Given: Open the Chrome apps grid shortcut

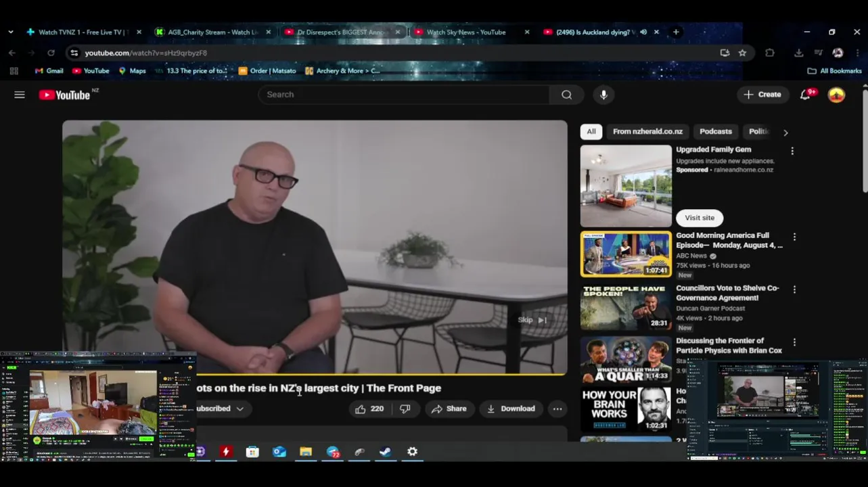Looking at the screenshot, I should click(14, 71).
